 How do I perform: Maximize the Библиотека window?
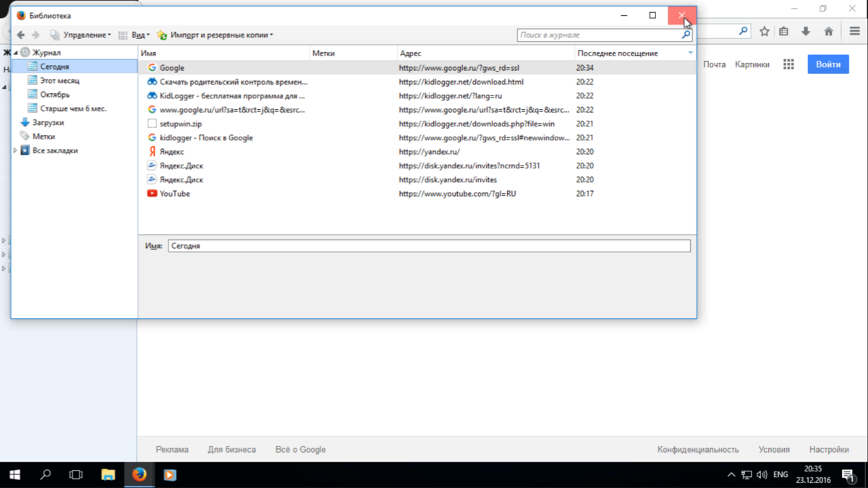click(x=652, y=15)
